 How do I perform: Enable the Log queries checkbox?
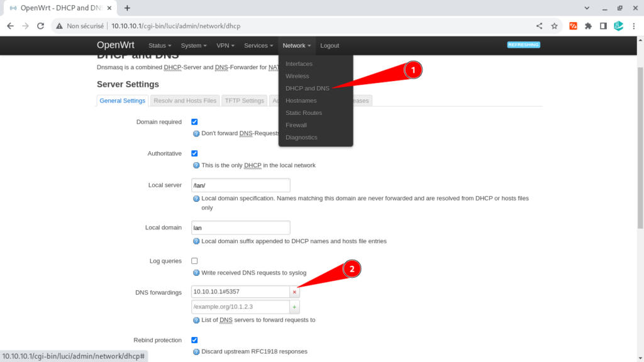[194, 261]
